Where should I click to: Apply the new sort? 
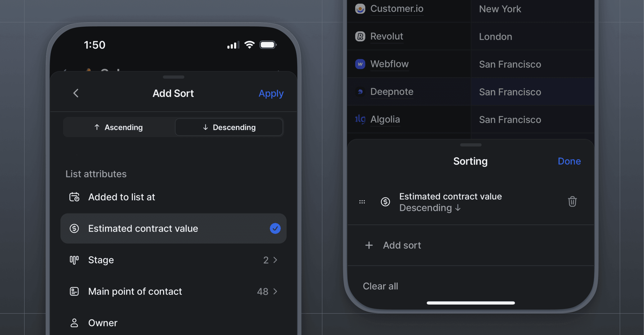point(271,93)
